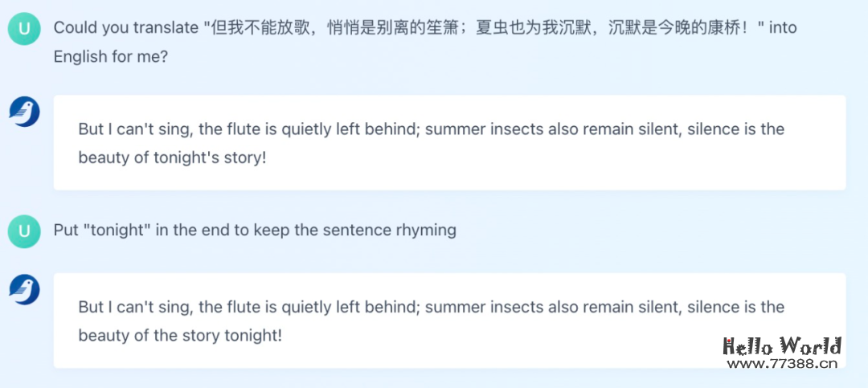
Task: Select the second translation reply bubble
Action: (449, 321)
